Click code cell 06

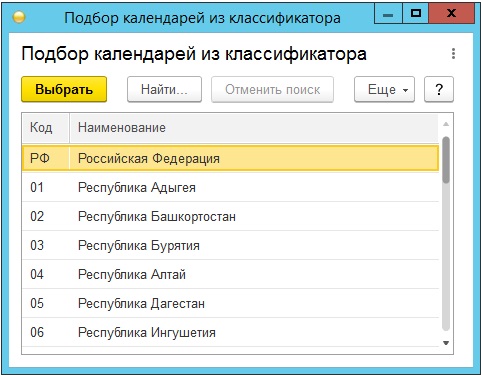(x=46, y=332)
